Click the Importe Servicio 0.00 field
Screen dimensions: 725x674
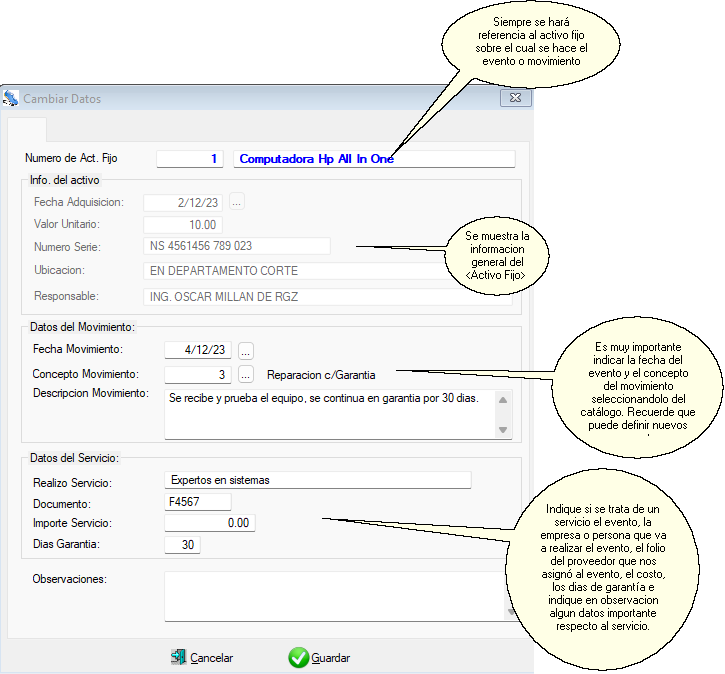pos(210,523)
